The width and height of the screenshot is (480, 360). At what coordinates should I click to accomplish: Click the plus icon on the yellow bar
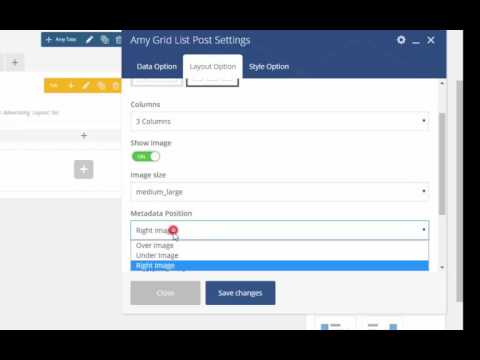(x=71, y=86)
